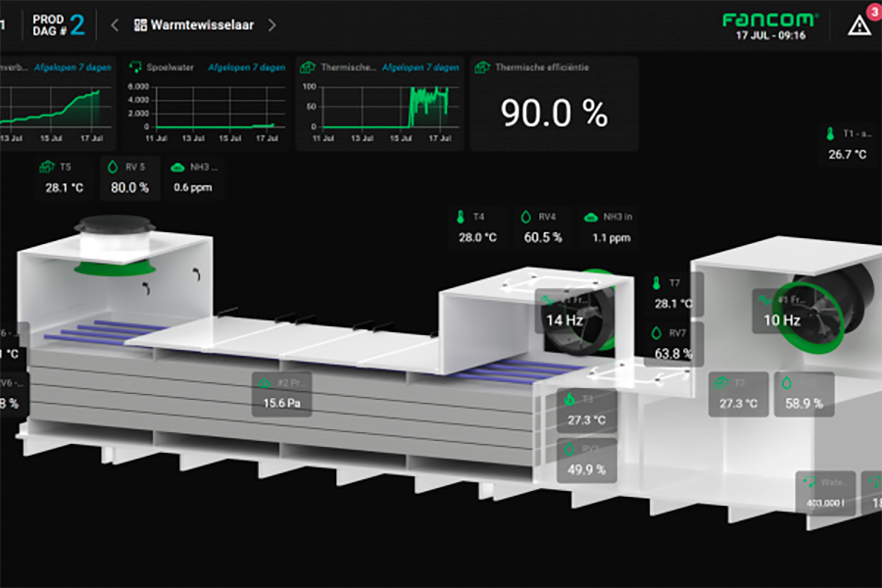Click the Warmtewisselaar grid icon
882x588 pixels.
pyautogui.click(x=139, y=25)
